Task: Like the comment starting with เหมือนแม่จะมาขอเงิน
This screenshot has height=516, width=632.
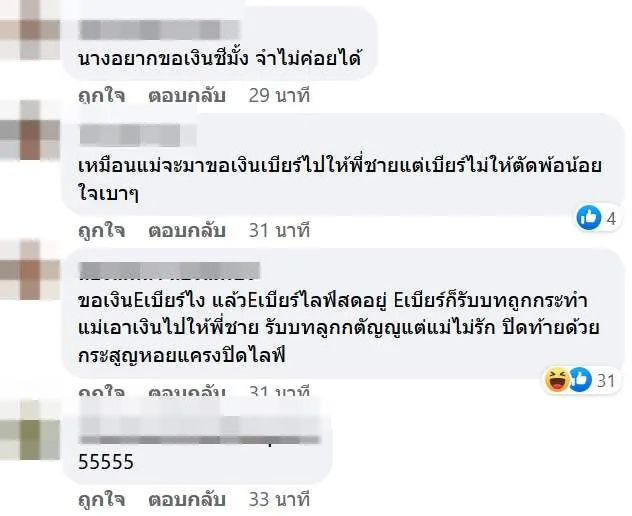Action: point(102,231)
